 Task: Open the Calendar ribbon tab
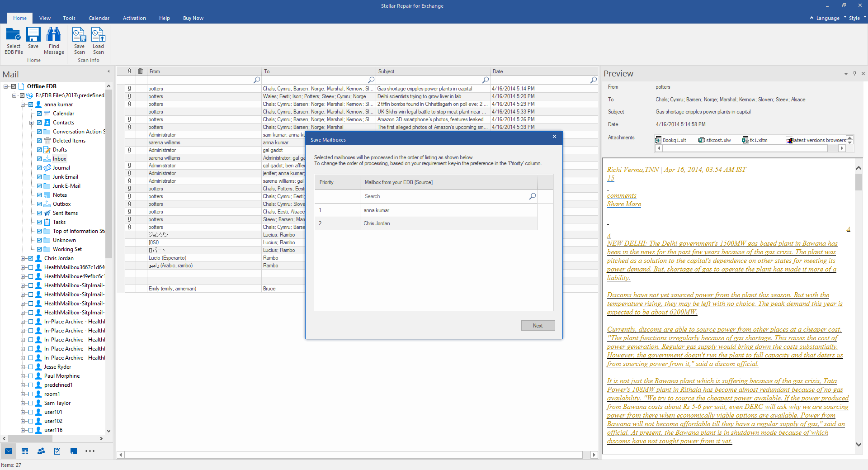click(x=99, y=18)
